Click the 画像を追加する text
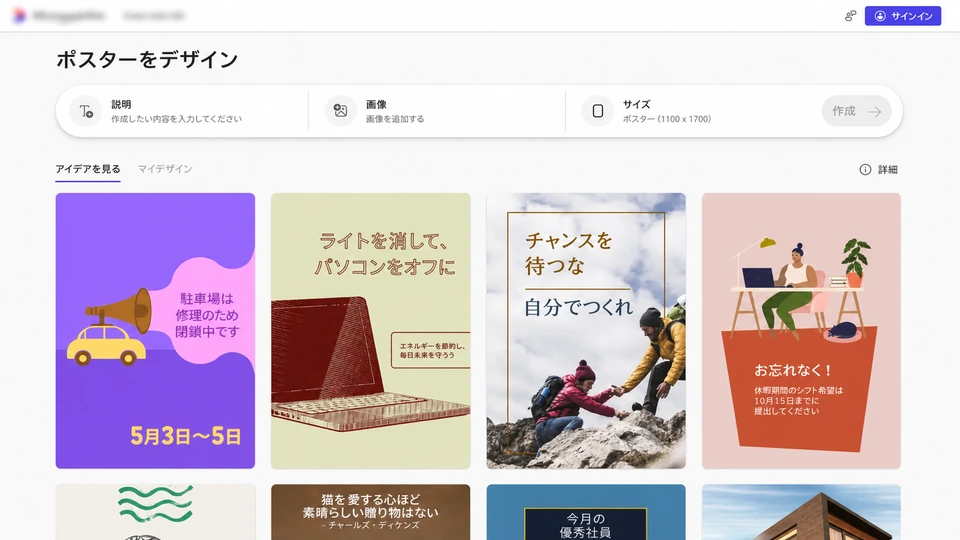Viewport: 960px width, 540px height. (395, 119)
